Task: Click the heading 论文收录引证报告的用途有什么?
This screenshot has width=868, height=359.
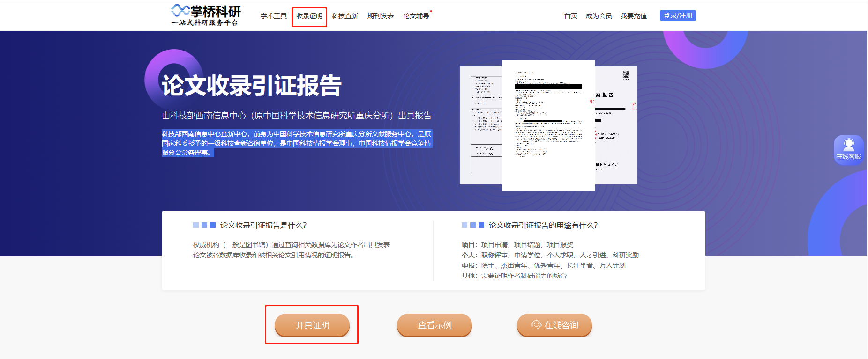Action: click(543, 225)
